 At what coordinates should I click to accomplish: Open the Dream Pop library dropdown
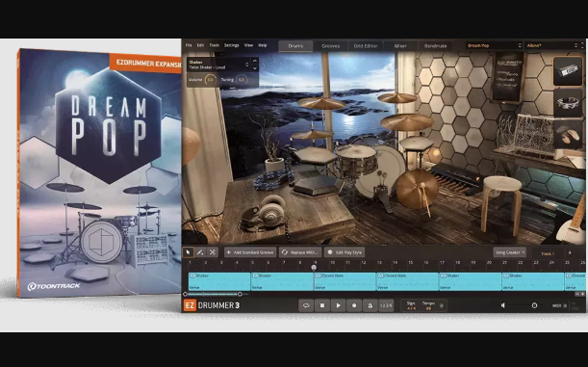494,45
